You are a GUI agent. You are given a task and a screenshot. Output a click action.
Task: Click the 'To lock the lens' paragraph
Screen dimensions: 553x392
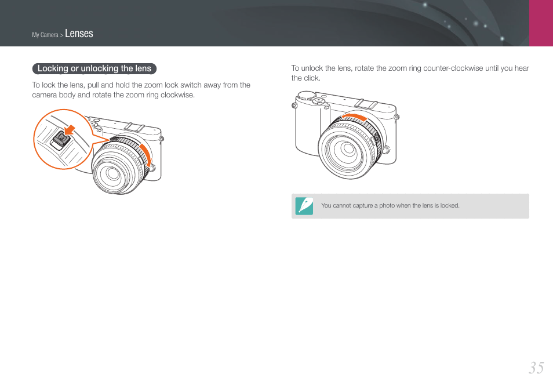pyautogui.click(x=141, y=90)
